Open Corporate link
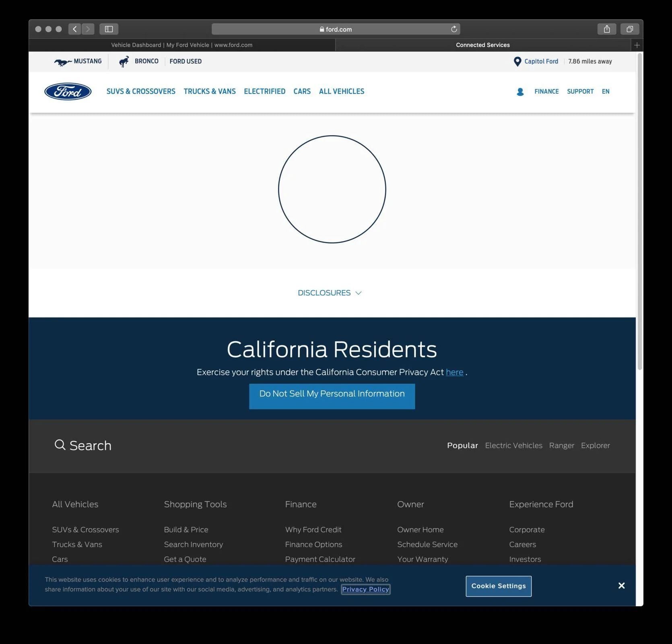 click(527, 530)
